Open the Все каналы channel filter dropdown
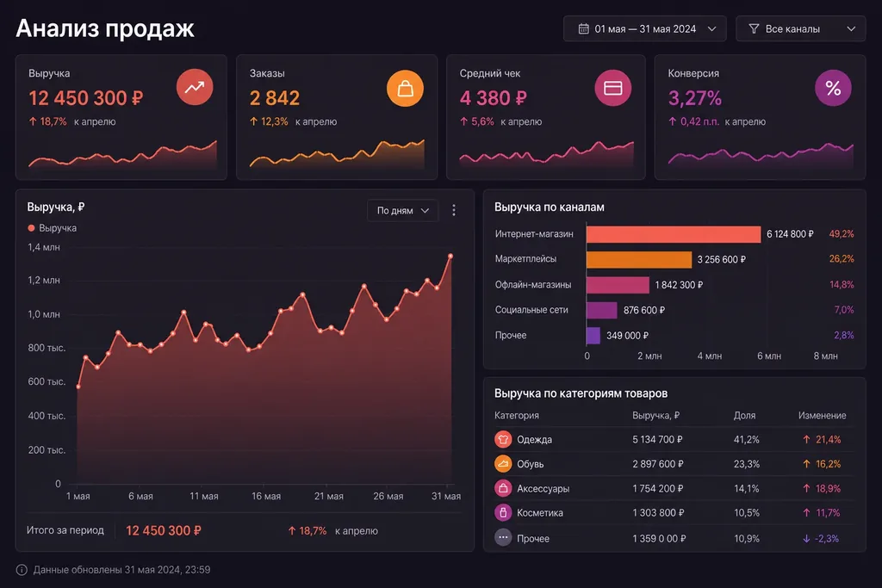This screenshot has width=882, height=588. (x=800, y=28)
